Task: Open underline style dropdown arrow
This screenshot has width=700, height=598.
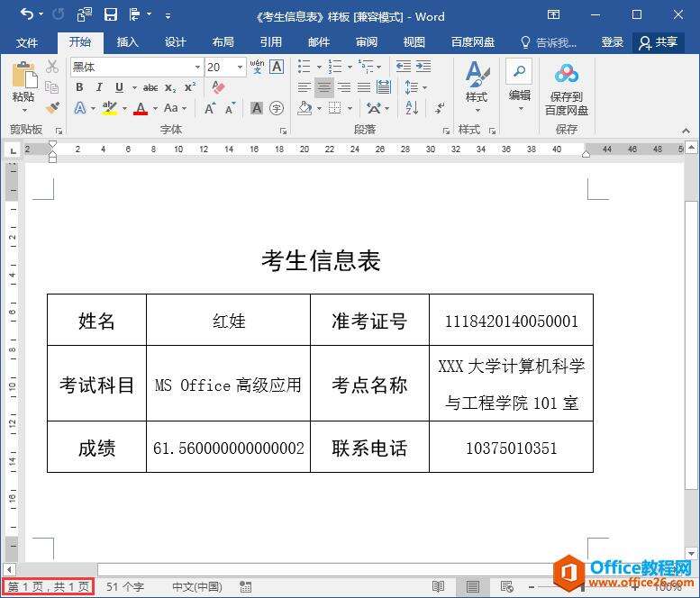Action: point(134,87)
